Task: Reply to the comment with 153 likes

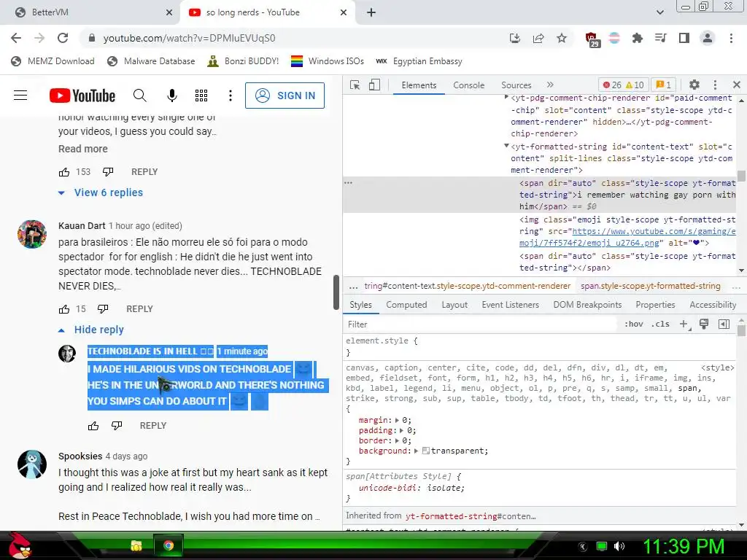Action: 144,172
